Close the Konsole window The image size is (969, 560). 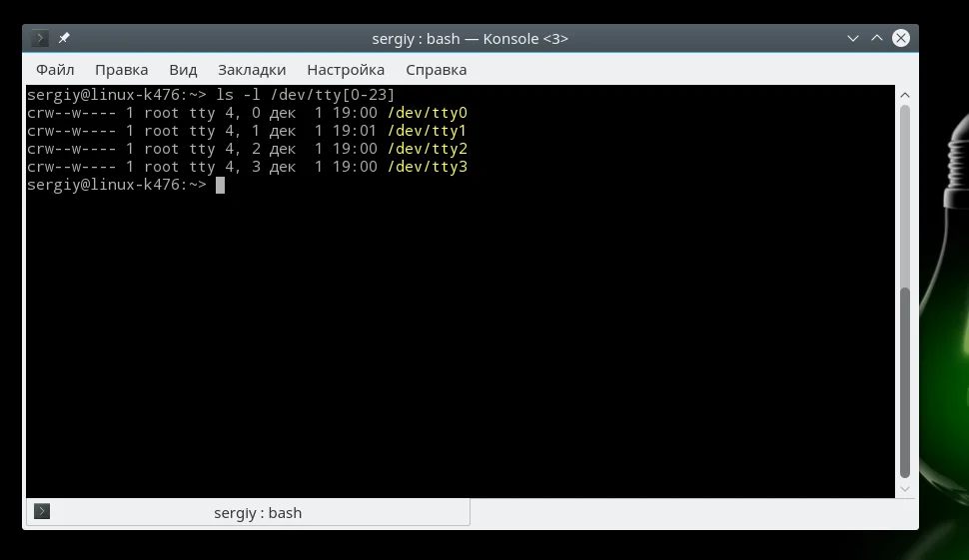[x=901, y=38]
